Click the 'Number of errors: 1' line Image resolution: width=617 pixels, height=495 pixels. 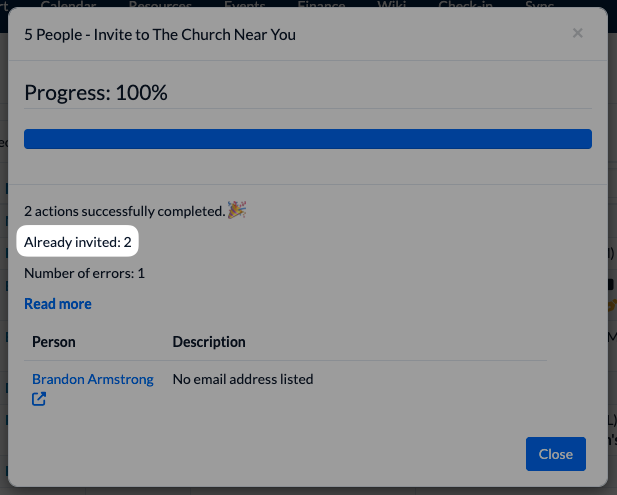[x=84, y=273]
